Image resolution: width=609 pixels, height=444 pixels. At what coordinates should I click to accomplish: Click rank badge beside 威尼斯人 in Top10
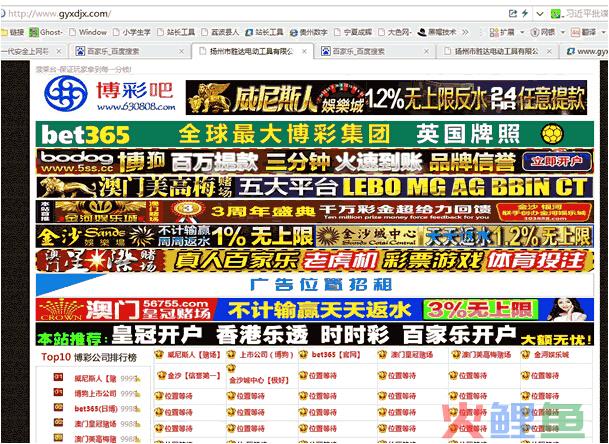click(x=58, y=377)
